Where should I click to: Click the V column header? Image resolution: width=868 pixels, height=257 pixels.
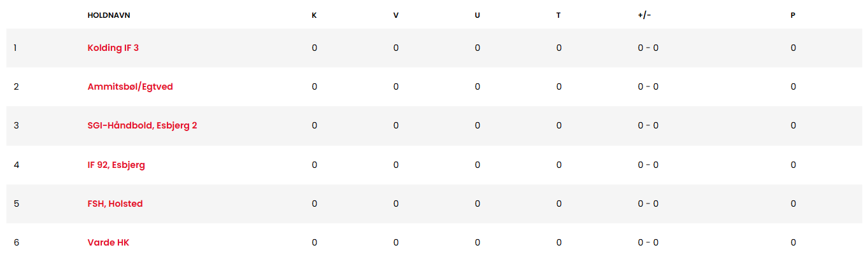click(x=395, y=15)
